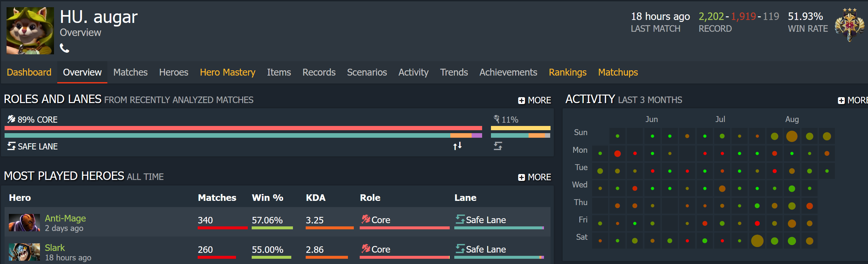Open the Anti-Mage hero portrait

click(x=24, y=222)
